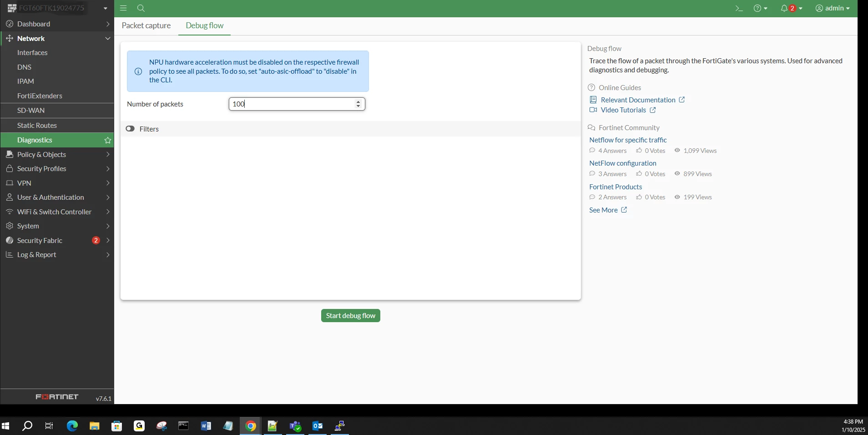
Task: Open the Relevant Documentation link
Action: [x=637, y=100]
